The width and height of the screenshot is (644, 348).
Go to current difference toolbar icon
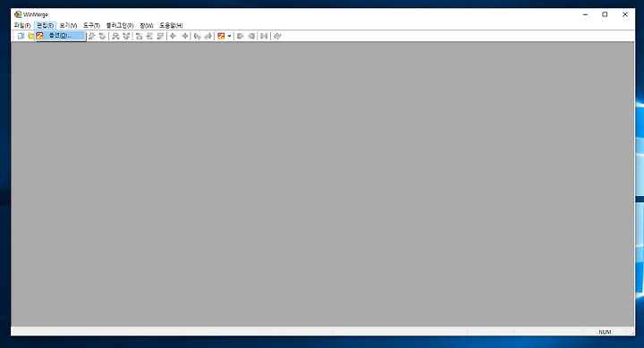pos(149,36)
